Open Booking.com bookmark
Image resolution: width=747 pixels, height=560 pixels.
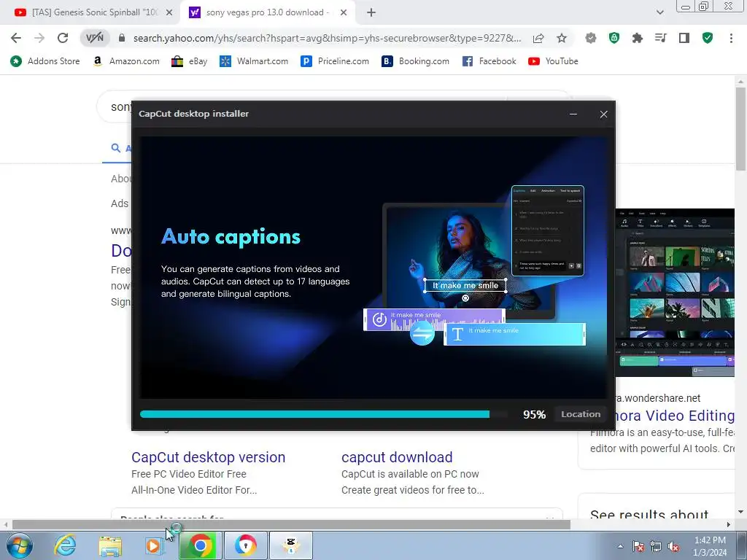(416, 61)
